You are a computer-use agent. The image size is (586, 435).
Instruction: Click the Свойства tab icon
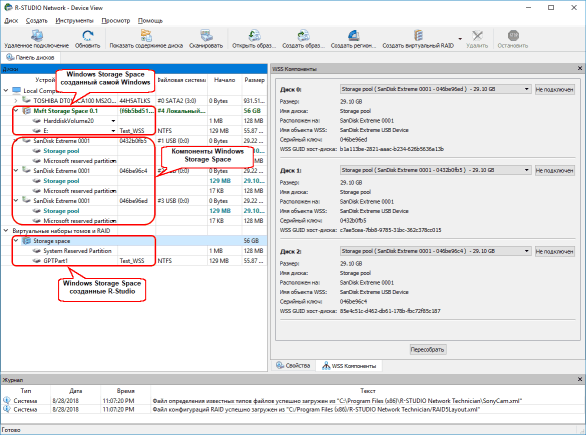pyautogui.click(x=280, y=365)
